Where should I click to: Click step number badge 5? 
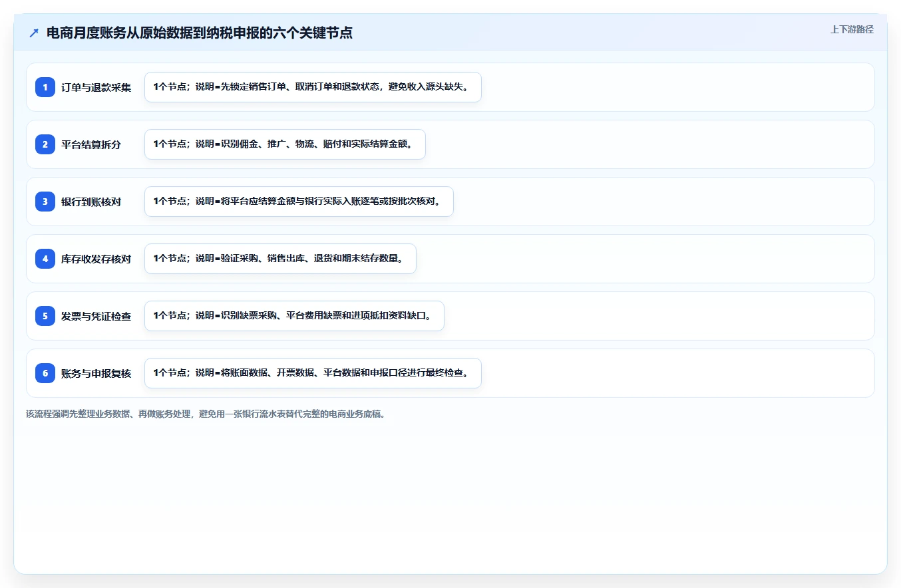[x=45, y=316]
